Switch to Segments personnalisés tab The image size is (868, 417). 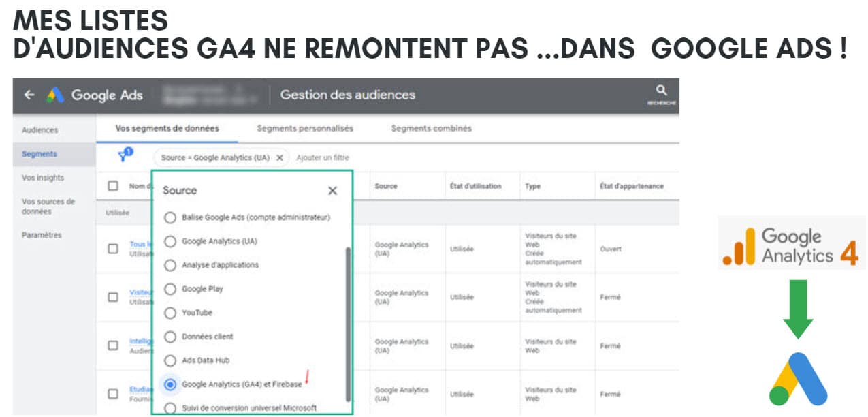[x=305, y=128]
